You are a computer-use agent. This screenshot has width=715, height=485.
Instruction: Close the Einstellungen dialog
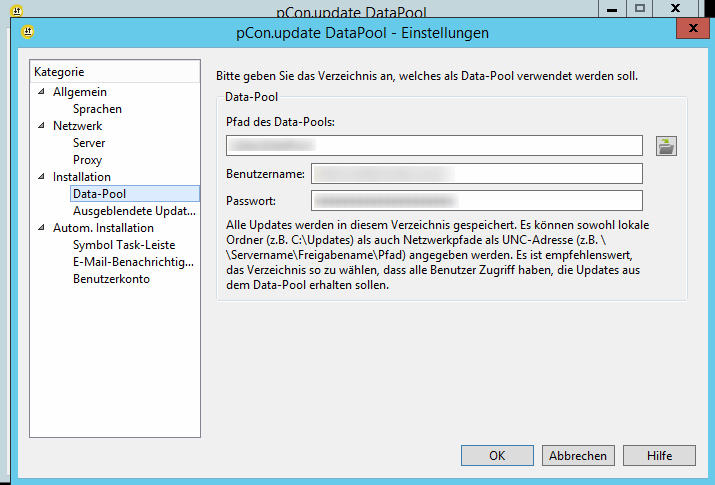pos(693,28)
